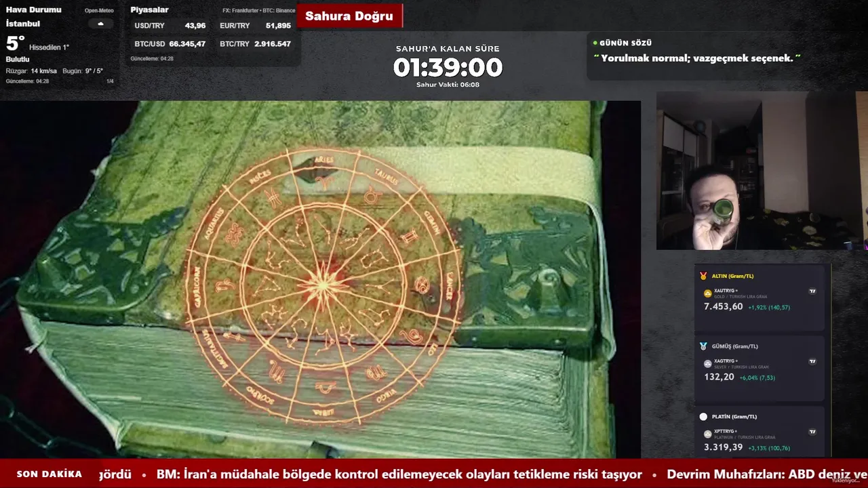Click the USD/TRY rate row

point(170,26)
